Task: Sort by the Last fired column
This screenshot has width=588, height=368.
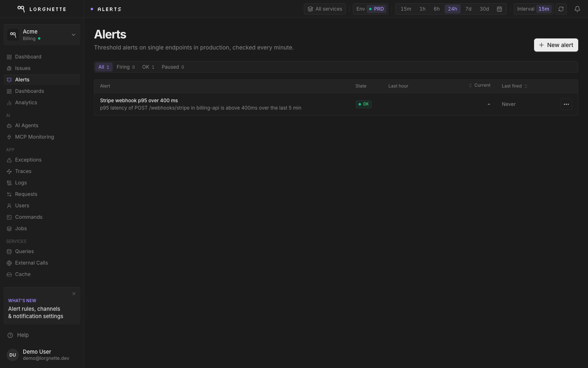Action: pyautogui.click(x=514, y=86)
